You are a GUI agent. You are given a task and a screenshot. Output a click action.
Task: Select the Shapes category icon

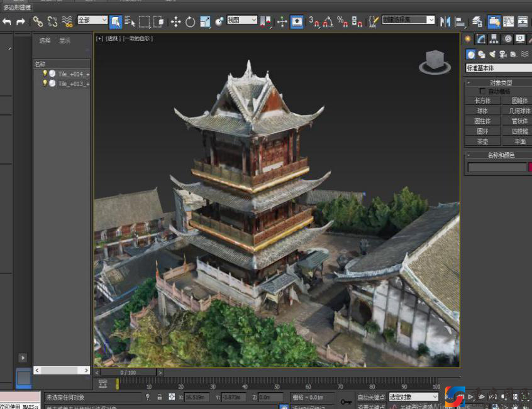482,54
